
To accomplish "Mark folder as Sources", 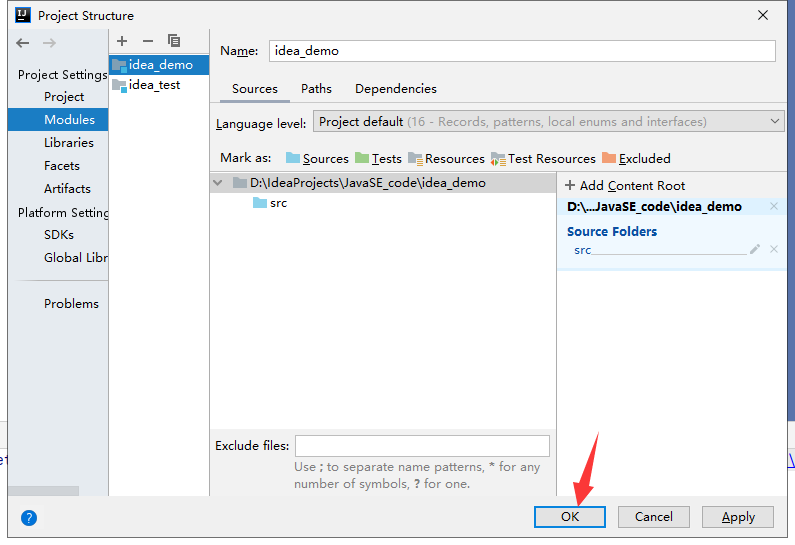I will click(x=317, y=158).
